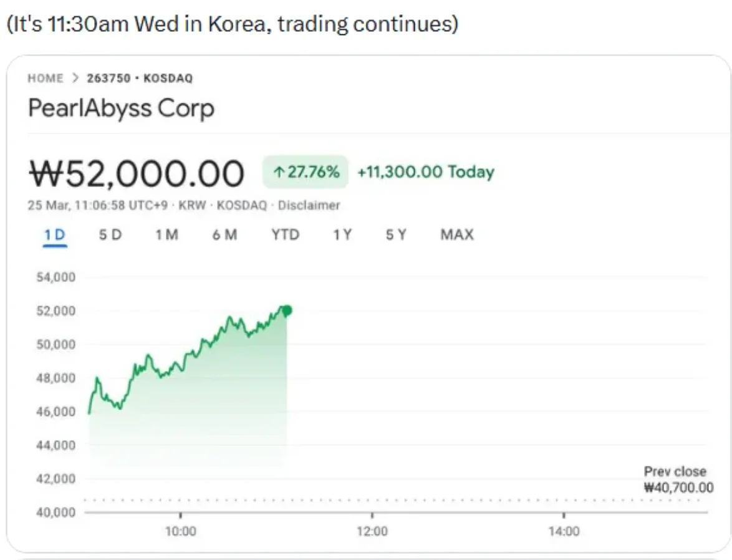Click the green current-price dot on chart
The image size is (732, 560).
(x=287, y=311)
